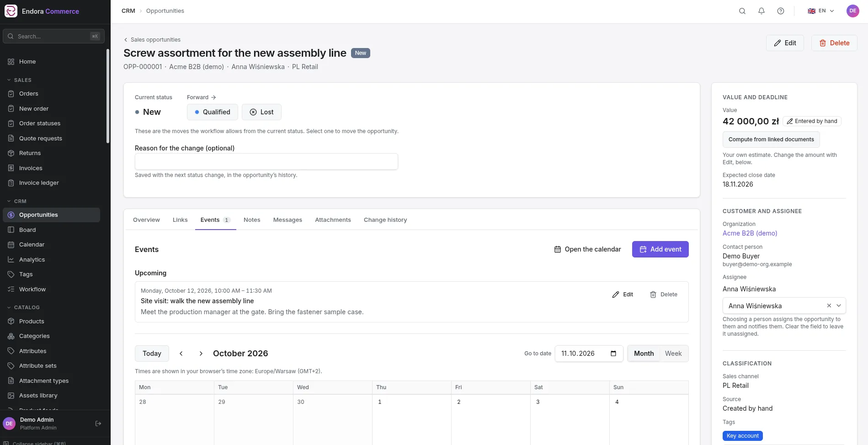Focus the sidebar Search field
This screenshot has height=445, width=868.
click(53, 36)
